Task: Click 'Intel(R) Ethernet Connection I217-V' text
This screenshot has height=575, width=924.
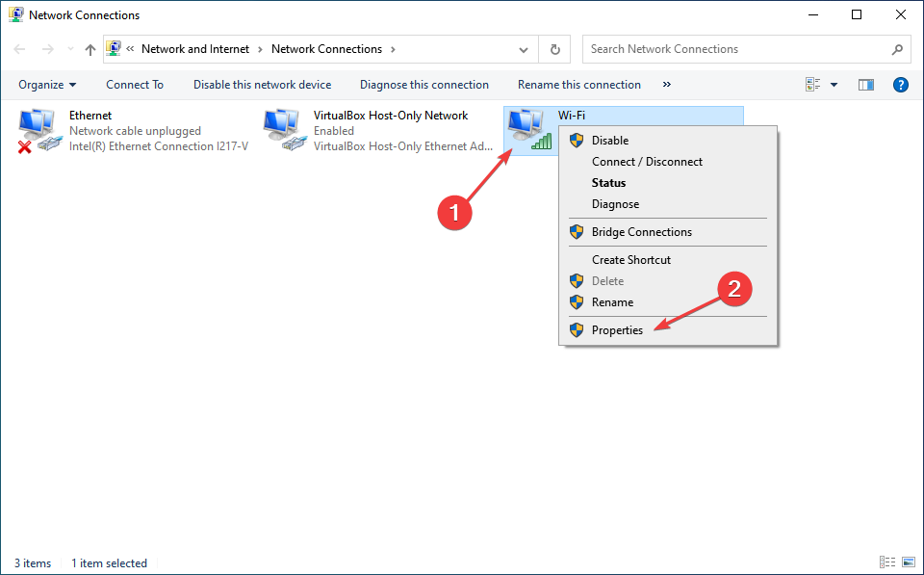Action: pos(159,146)
